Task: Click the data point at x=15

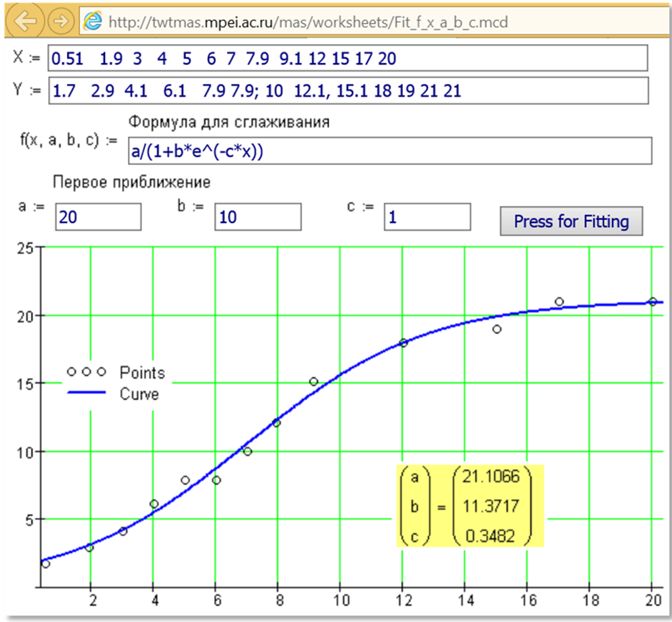Action: pyautogui.click(x=497, y=329)
